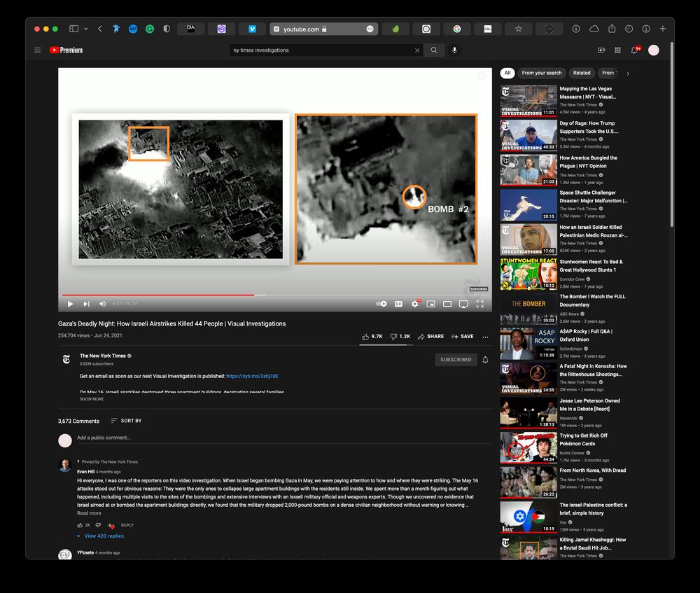Screen dimensions: 700x593
Task: Select the All filter chip
Action: (x=507, y=73)
